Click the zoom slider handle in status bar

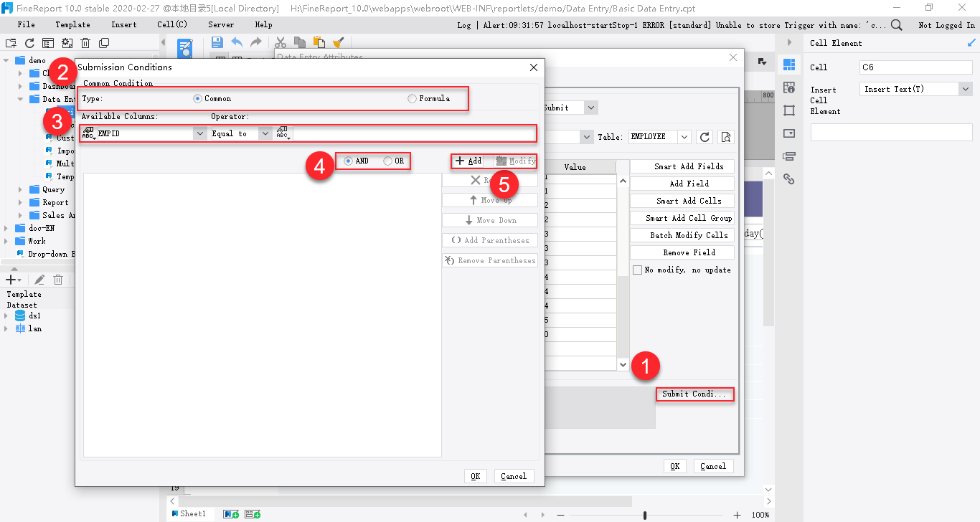[645, 515]
